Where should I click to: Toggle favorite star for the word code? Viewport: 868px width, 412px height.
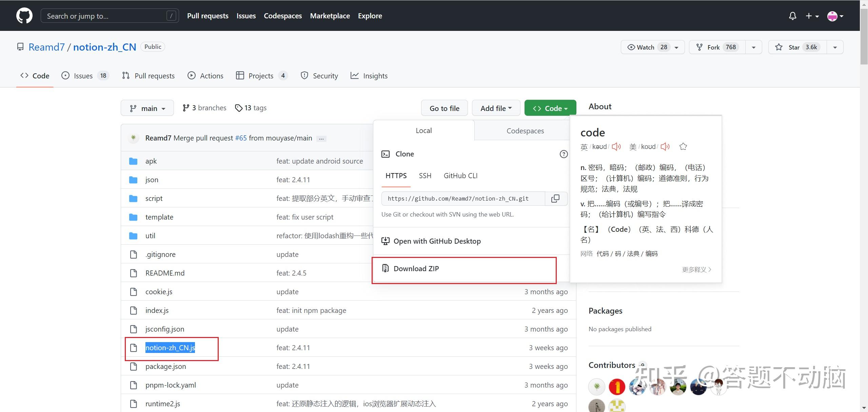pyautogui.click(x=683, y=146)
